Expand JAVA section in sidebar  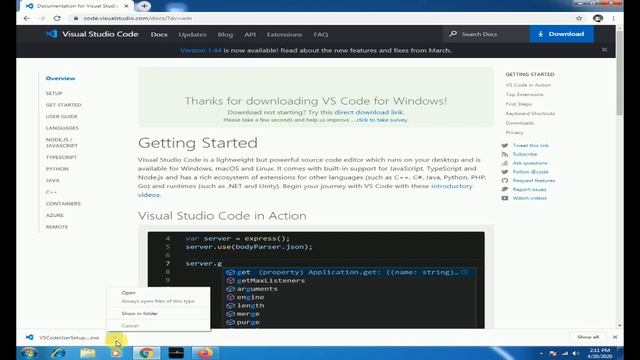pos(52,180)
